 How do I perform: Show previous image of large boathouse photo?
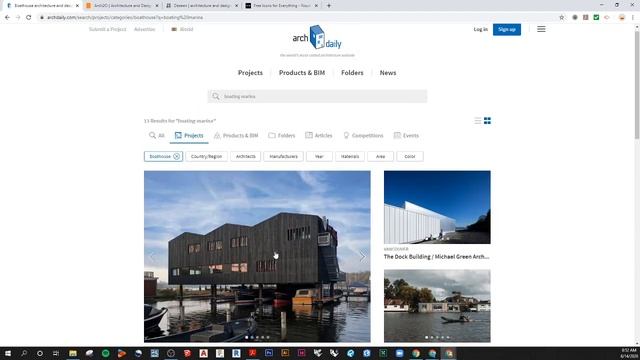[x=152, y=256]
